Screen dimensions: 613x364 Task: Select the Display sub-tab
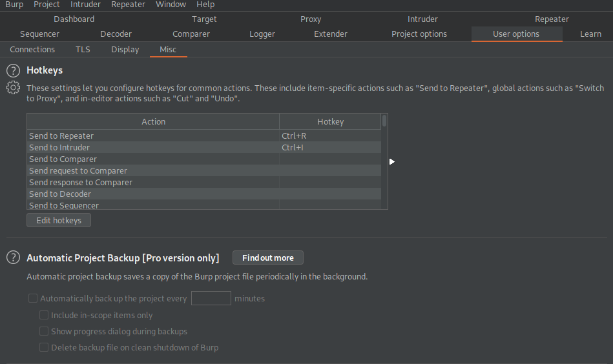pyautogui.click(x=125, y=50)
